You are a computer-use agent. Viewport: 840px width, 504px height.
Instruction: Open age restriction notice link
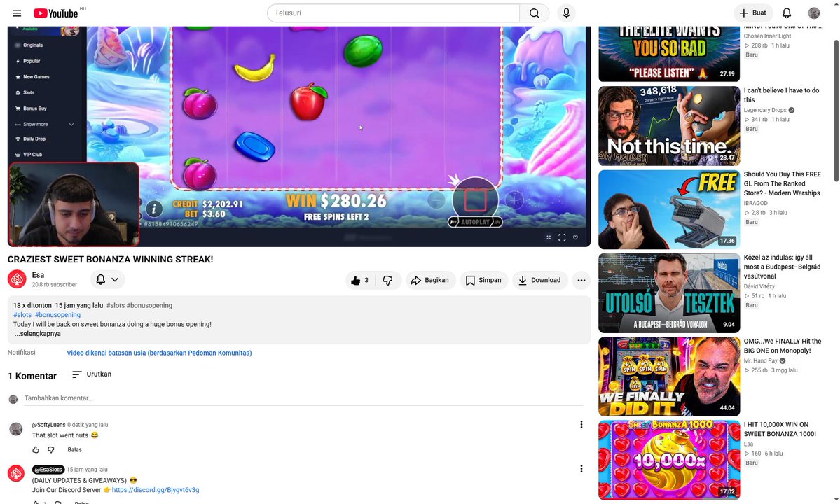point(159,353)
